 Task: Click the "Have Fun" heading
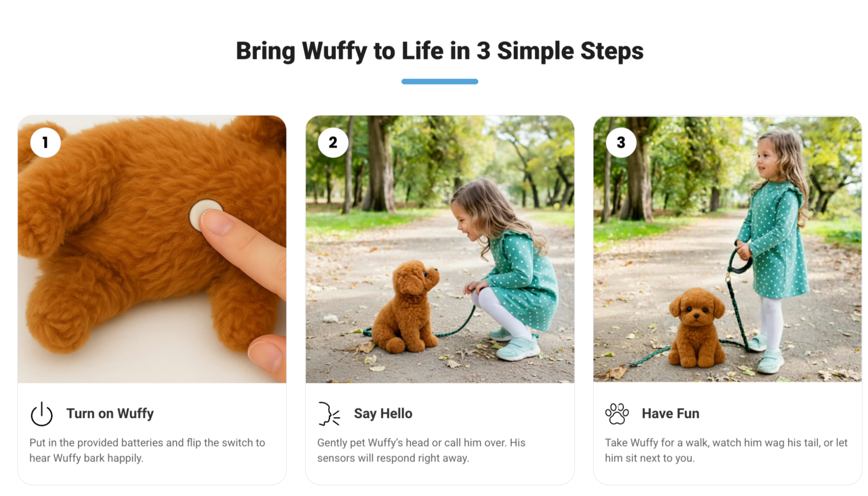(x=671, y=414)
